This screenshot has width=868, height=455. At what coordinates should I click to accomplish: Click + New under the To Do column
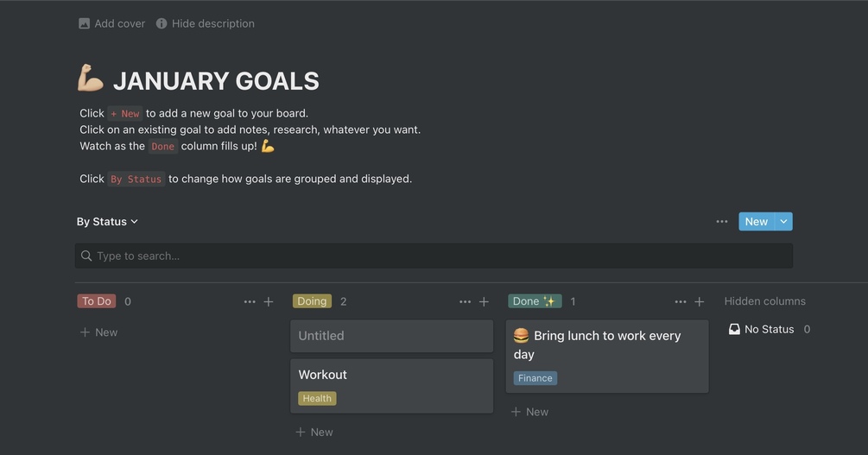98,332
